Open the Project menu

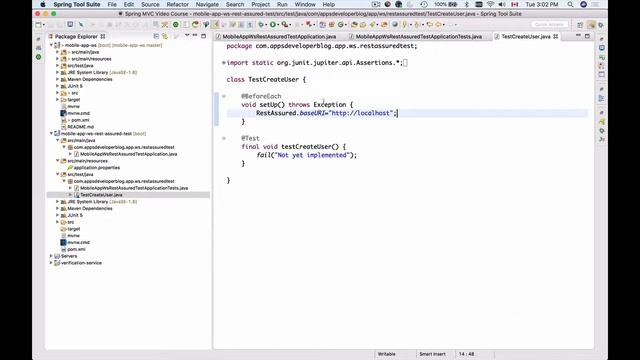click(x=260, y=4)
